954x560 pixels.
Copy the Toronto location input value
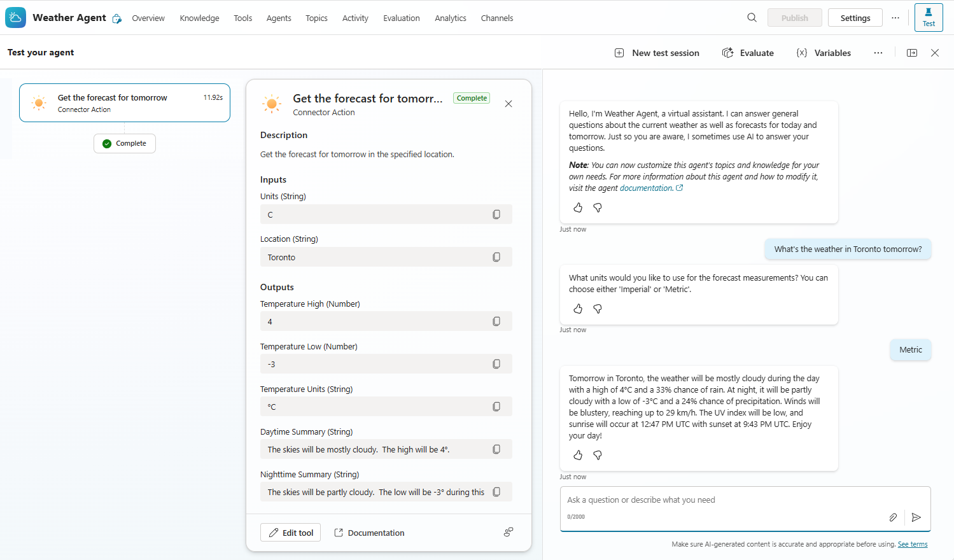tap(496, 256)
